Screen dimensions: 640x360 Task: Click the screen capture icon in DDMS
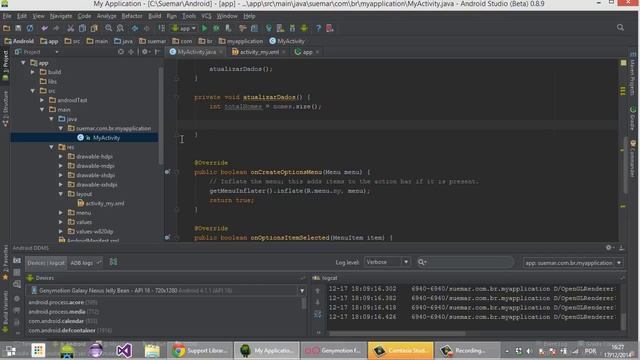coord(17,260)
